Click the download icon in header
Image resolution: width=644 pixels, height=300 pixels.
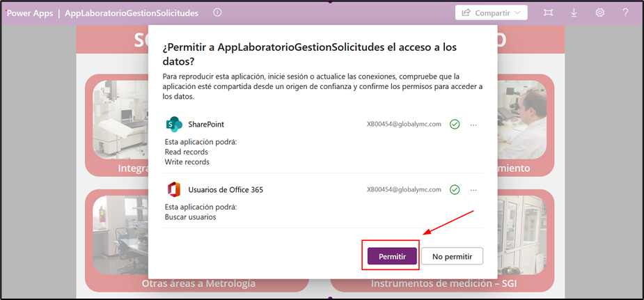[x=574, y=13]
